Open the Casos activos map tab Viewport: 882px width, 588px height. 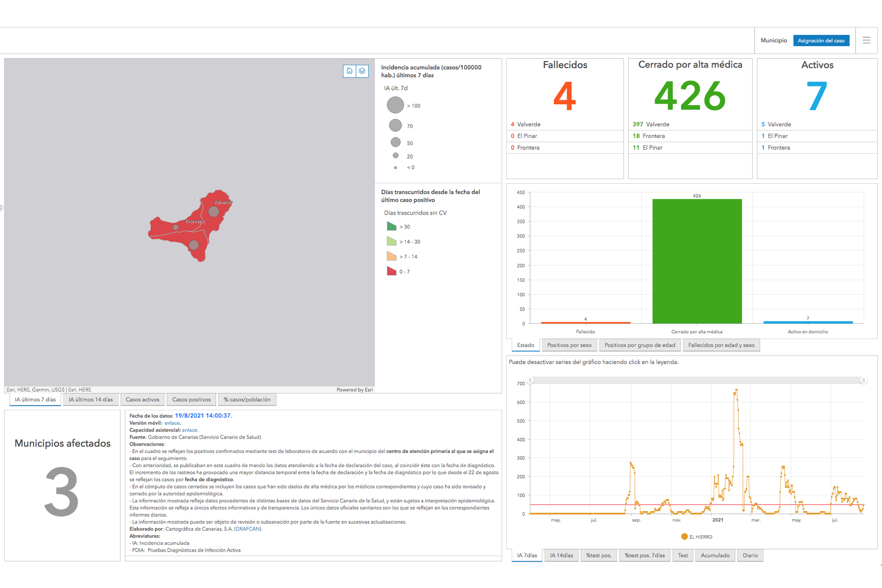(x=142, y=400)
